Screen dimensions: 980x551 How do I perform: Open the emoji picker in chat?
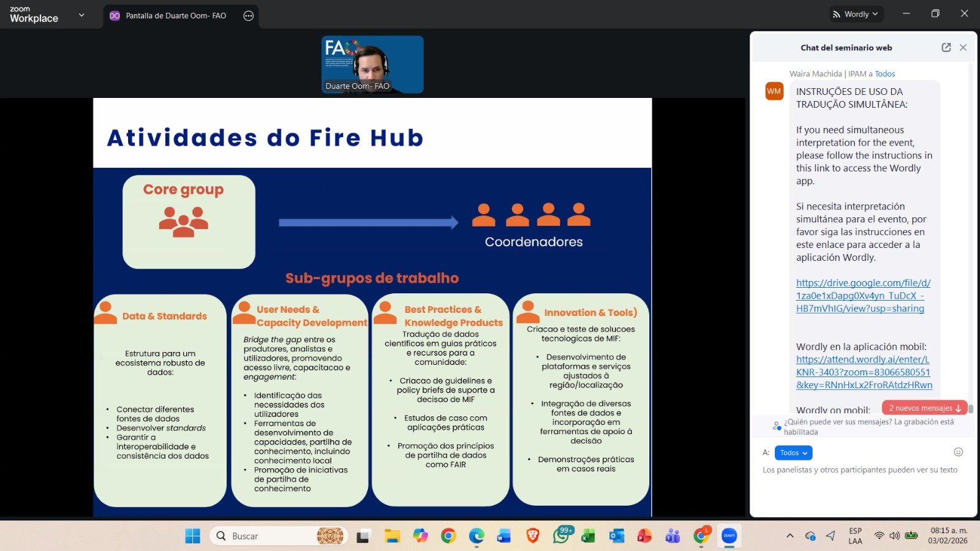(x=958, y=452)
